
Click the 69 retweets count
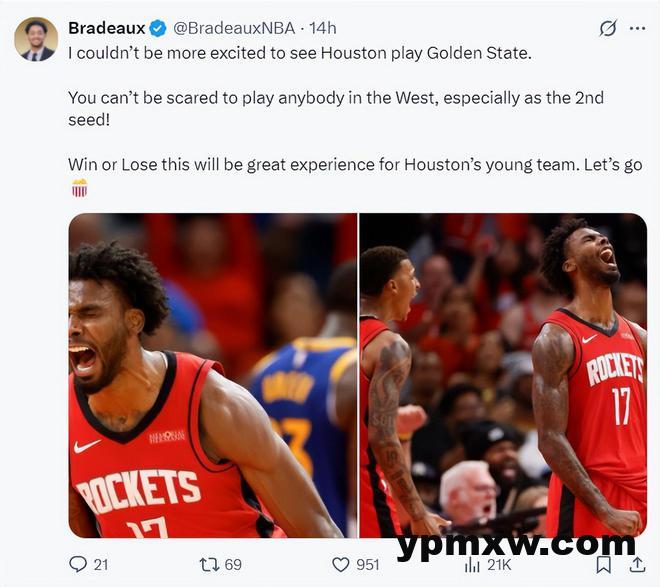point(233,564)
